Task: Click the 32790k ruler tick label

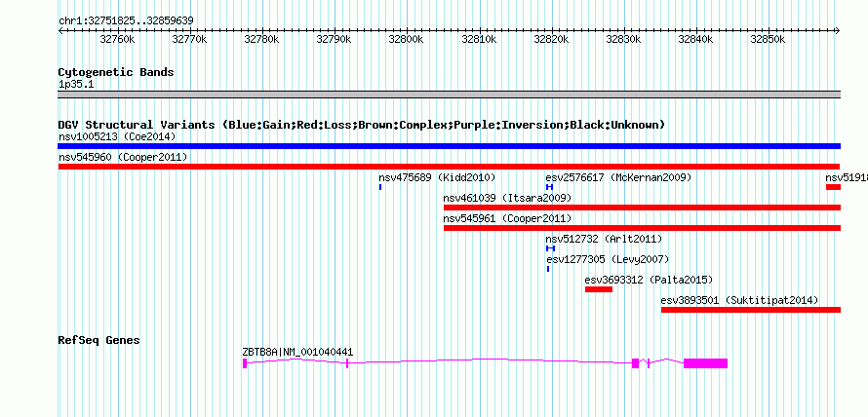Action: (334, 40)
